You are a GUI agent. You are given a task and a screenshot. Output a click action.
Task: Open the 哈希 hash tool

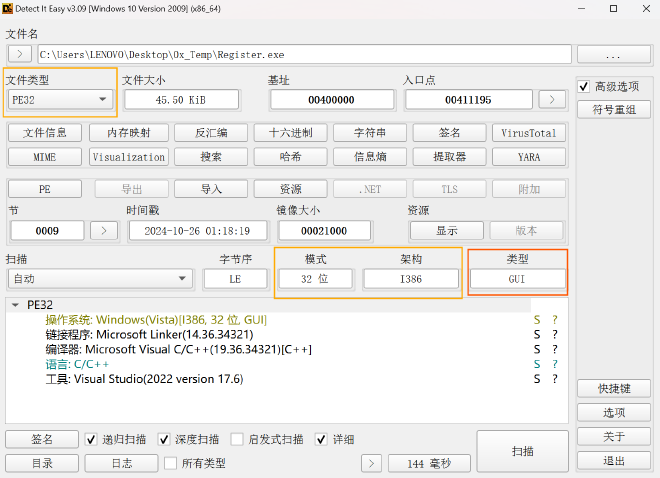[x=290, y=157]
